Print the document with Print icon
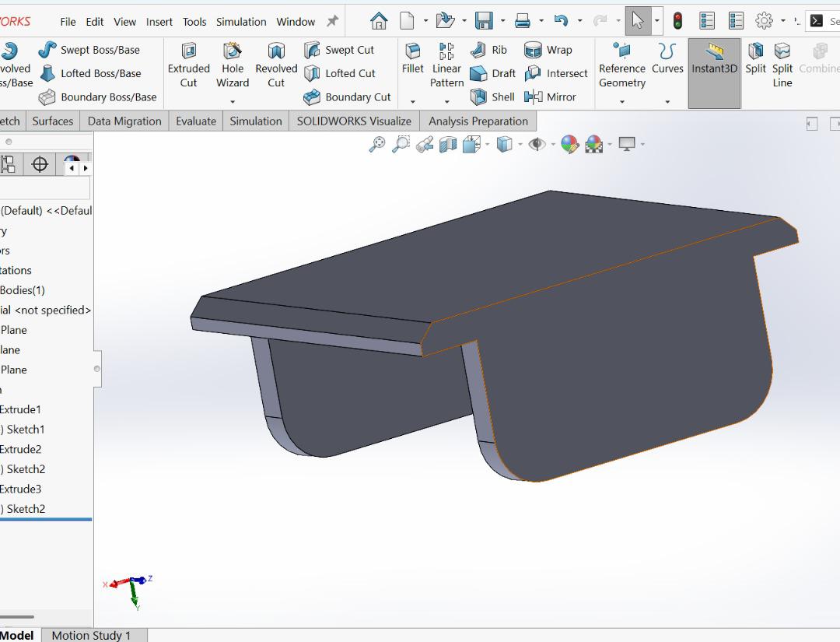Screen dimensions: 840x642 523,22
